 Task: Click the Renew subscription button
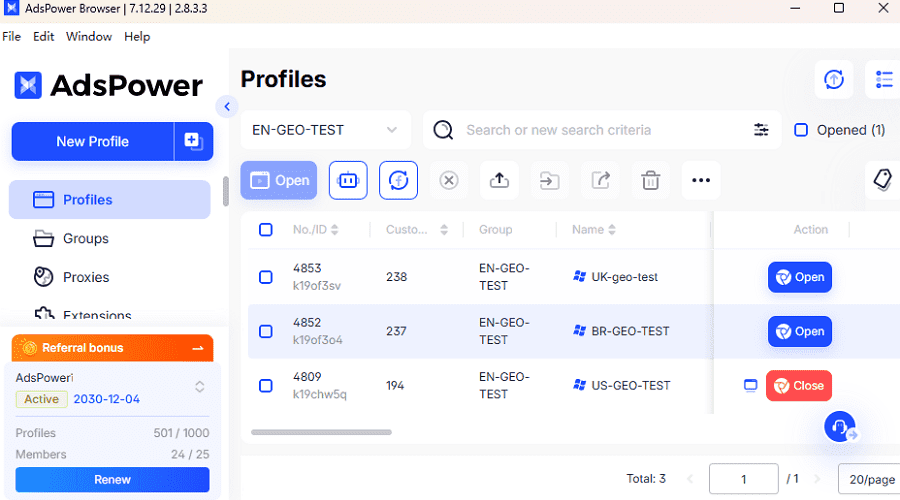coord(112,480)
